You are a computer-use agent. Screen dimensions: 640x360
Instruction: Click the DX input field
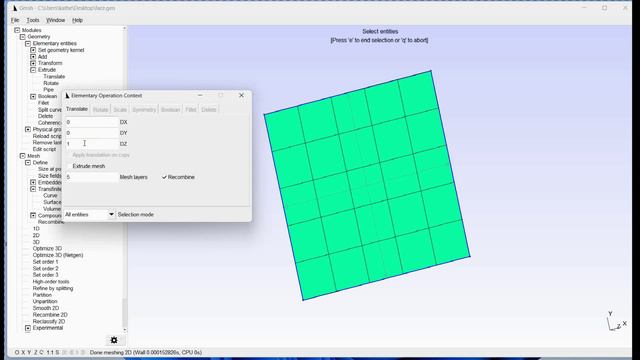91,122
